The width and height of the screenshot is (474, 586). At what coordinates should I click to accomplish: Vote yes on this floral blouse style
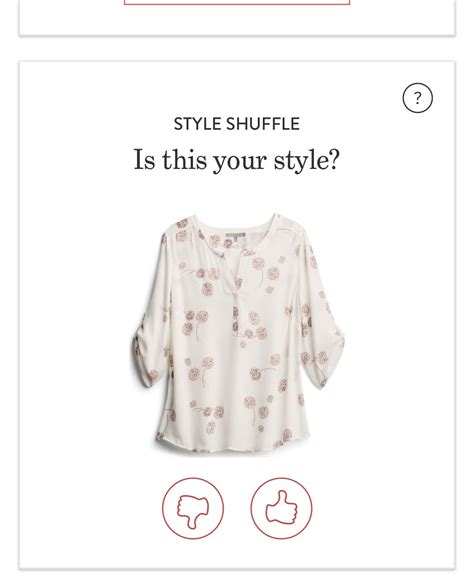click(281, 508)
